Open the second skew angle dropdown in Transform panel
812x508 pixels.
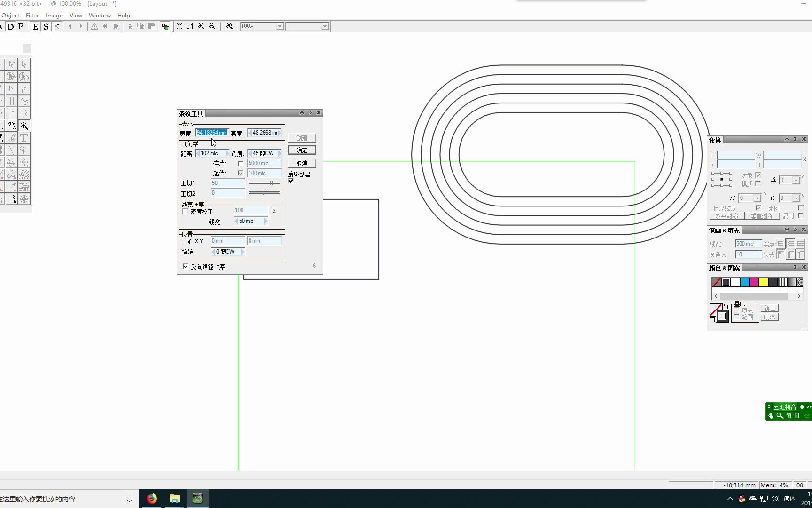pos(796,198)
